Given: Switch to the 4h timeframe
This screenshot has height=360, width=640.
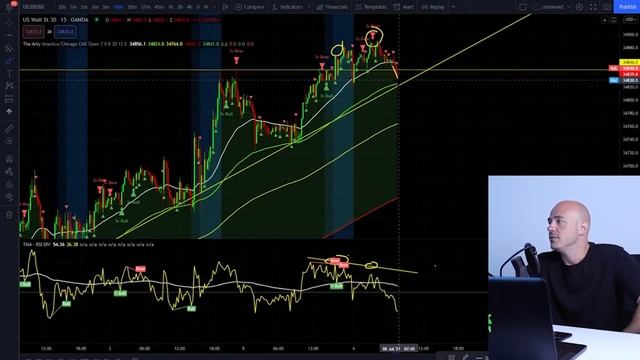Looking at the screenshot, I should click(x=190, y=7).
